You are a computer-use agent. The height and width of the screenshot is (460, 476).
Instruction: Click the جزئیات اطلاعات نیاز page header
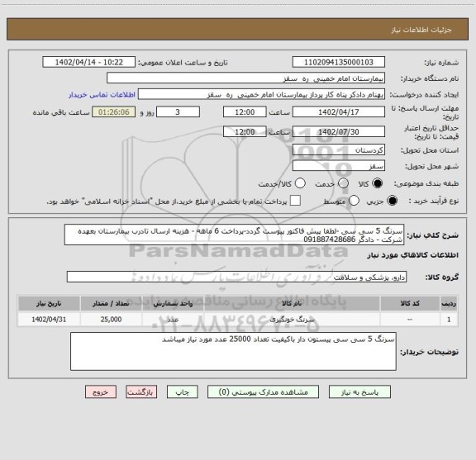point(421,30)
